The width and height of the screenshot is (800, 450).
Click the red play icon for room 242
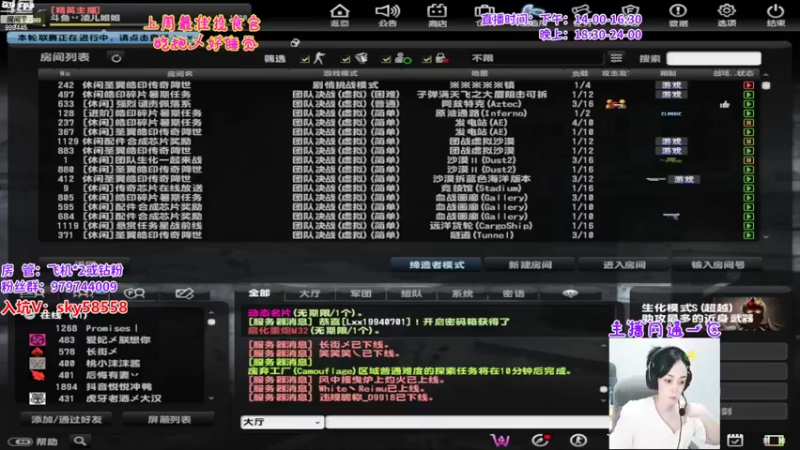tap(748, 85)
